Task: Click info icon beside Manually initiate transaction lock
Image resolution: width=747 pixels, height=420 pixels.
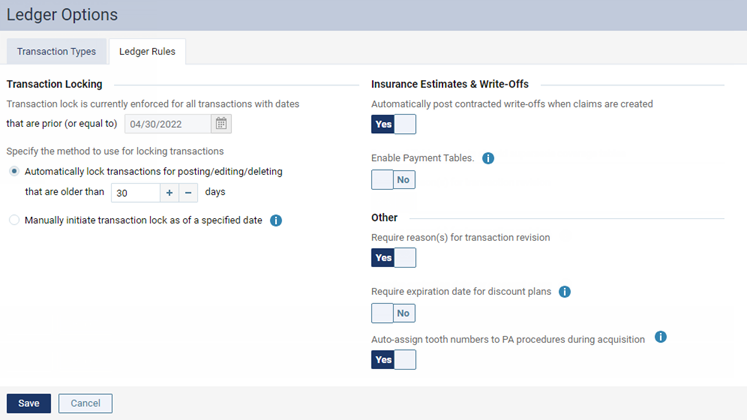Action: tap(276, 220)
